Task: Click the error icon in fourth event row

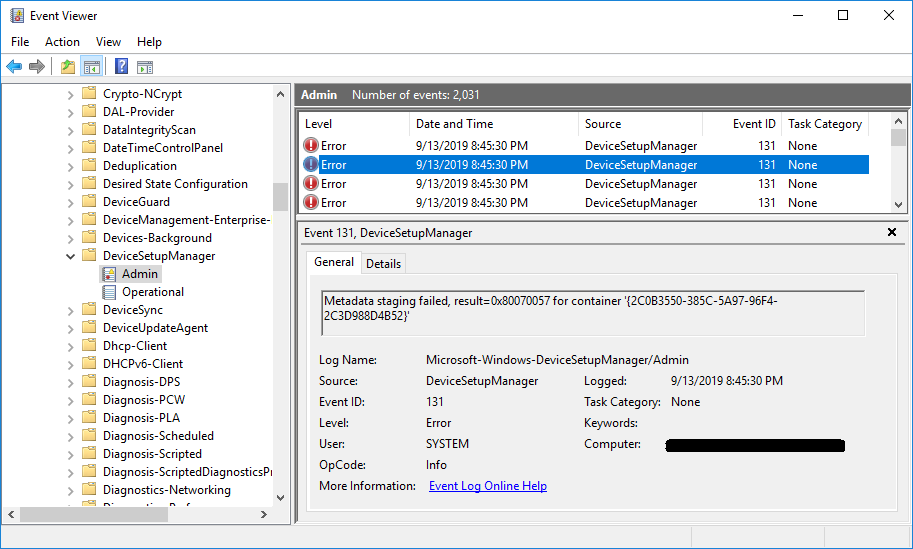Action: pos(311,203)
